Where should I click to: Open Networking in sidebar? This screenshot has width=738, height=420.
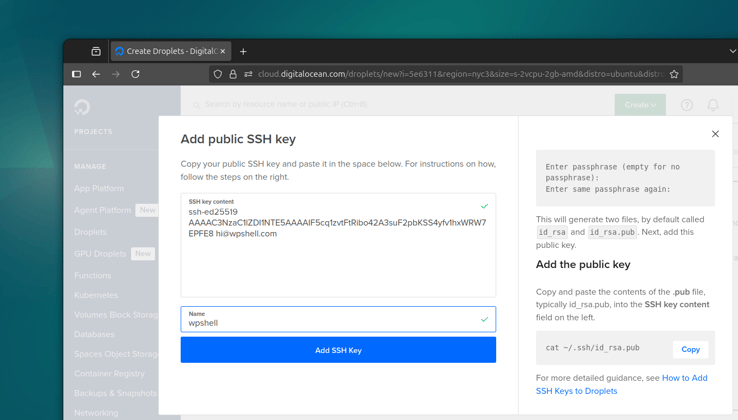tap(96, 413)
